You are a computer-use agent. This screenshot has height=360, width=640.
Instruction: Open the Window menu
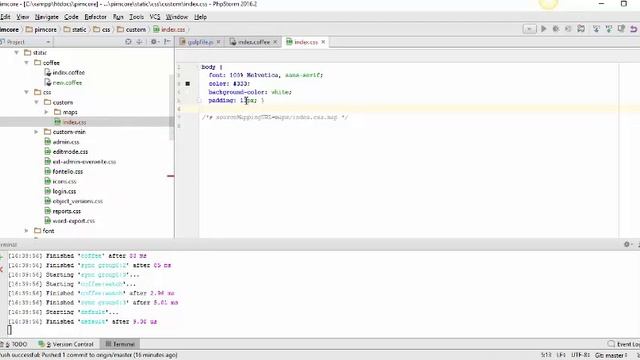(x=177, y=17)
